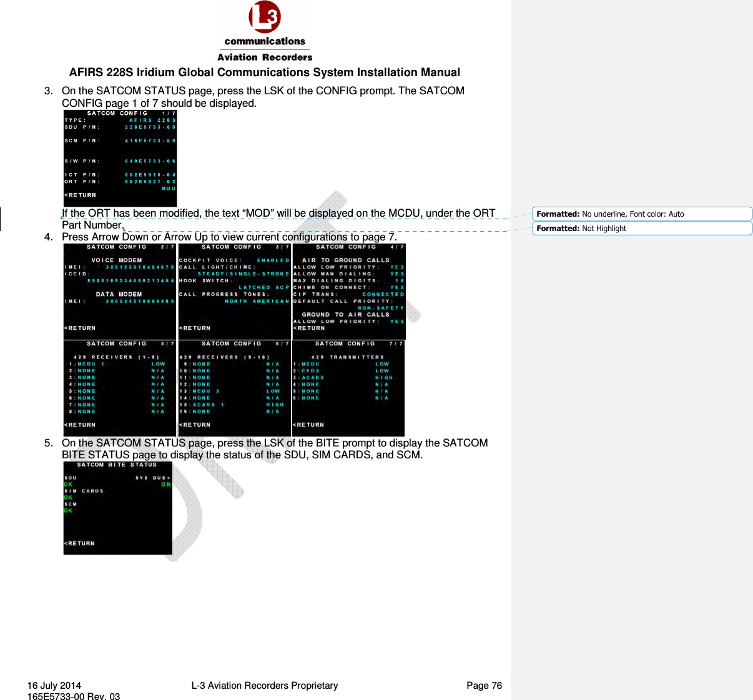Select the 'Aviation Recorders' text under the logo

265,57
